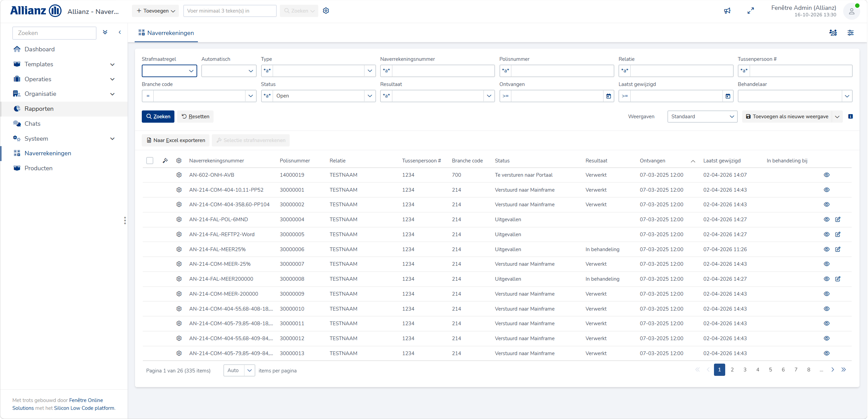Open the user profile avatar
The image size is (868, 419).
pyautogui.click(x=851, y=11)
